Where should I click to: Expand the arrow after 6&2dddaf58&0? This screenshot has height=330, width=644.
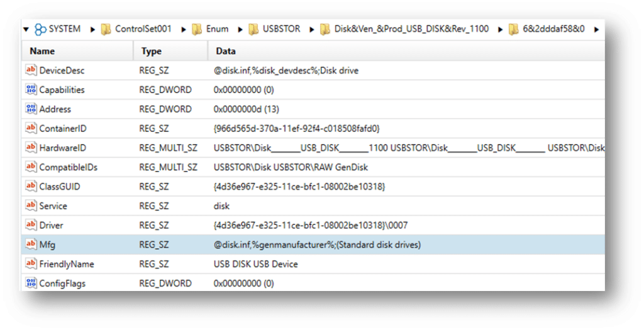click(596, 30)
